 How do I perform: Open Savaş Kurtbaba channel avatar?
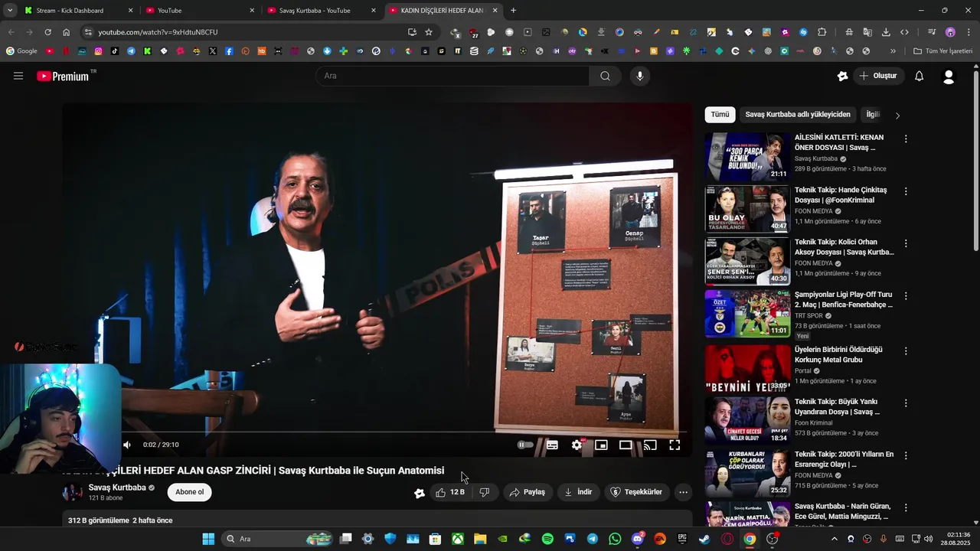pyautogui.click(x=72, y=492)
